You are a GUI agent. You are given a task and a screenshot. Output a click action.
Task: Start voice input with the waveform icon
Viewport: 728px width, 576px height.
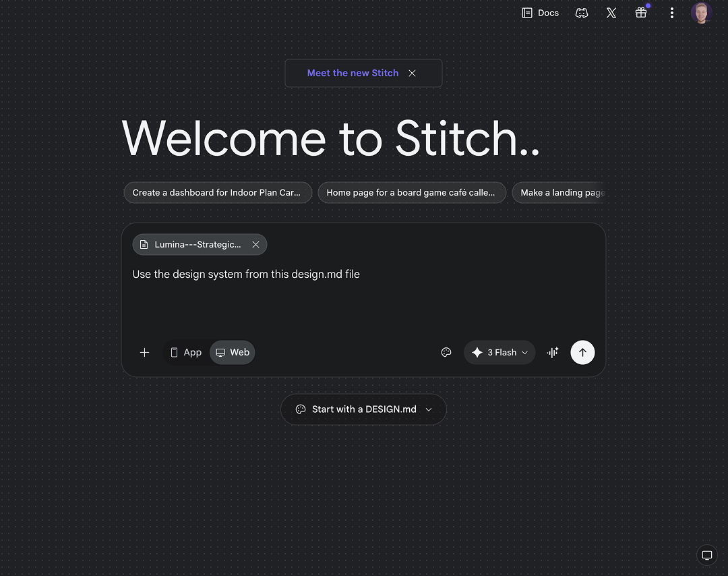point(553,353)
